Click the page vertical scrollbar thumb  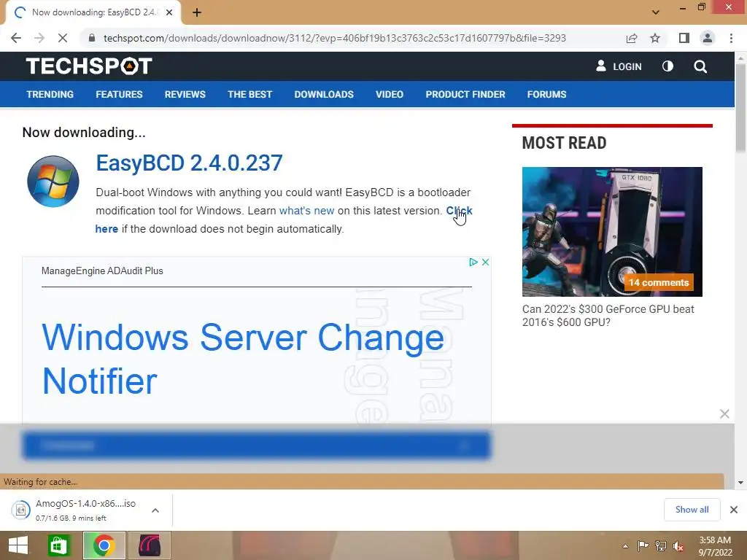pos(740,107)
